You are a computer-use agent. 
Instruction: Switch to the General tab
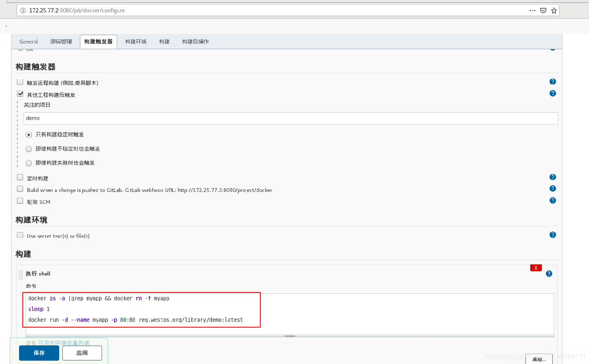coord(29,42)
